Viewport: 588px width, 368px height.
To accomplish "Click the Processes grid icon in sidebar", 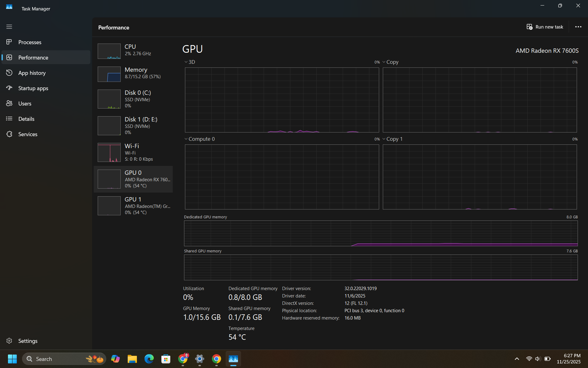I will 9,42.
